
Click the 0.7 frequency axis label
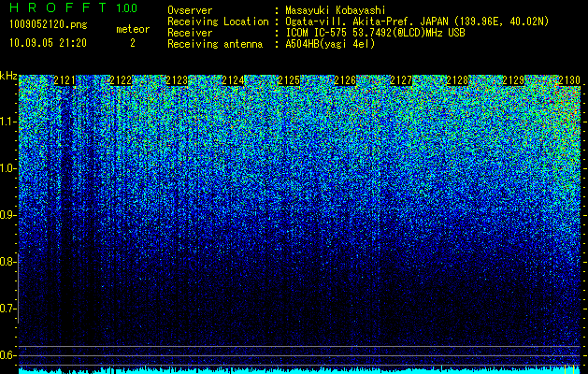coord(7,309)
